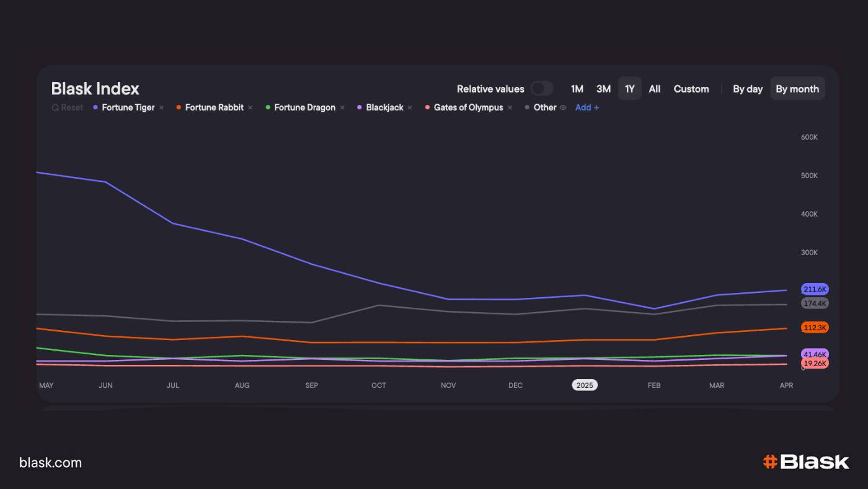The height and width of the screenshot is (489, 868).
Task: Select the 3M time range
Action: (603, 89)
